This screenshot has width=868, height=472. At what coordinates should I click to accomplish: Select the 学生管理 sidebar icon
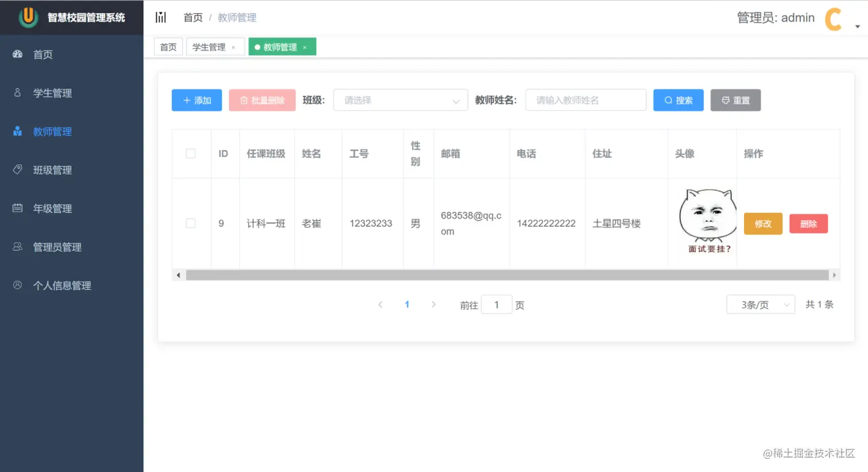[x=17, y=92]
